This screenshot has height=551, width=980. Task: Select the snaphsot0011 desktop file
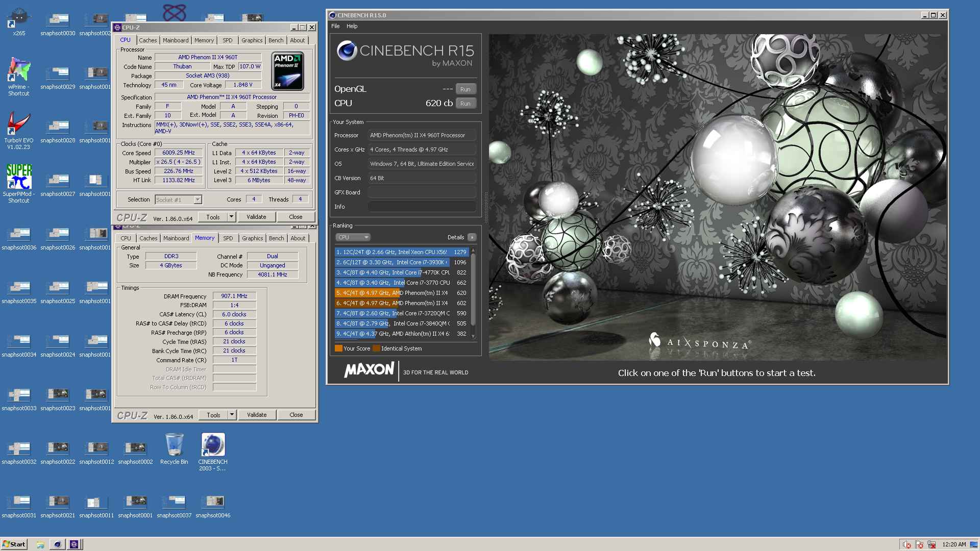click(x=96, y=506)
